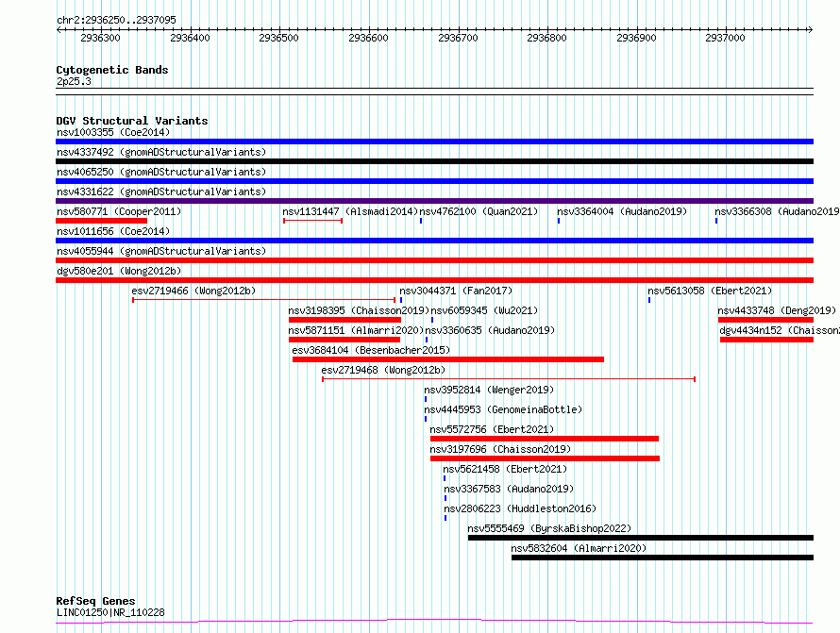Select the purple bar under nsv4331622
This screenshot has height=633, width=840.
434,201
